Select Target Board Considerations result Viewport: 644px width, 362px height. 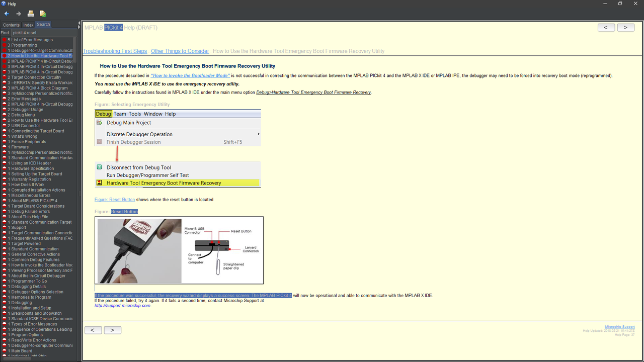tap(36, 206)
